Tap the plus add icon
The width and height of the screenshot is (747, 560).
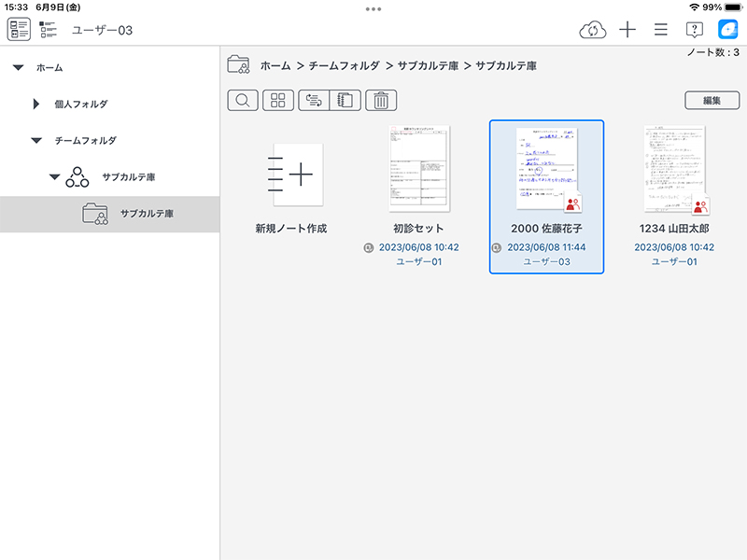point(627,30)
